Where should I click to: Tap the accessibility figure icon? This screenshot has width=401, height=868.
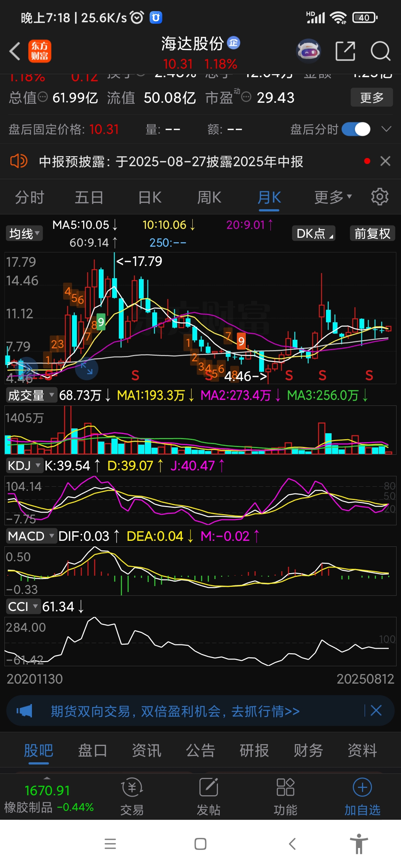[359, 844]
